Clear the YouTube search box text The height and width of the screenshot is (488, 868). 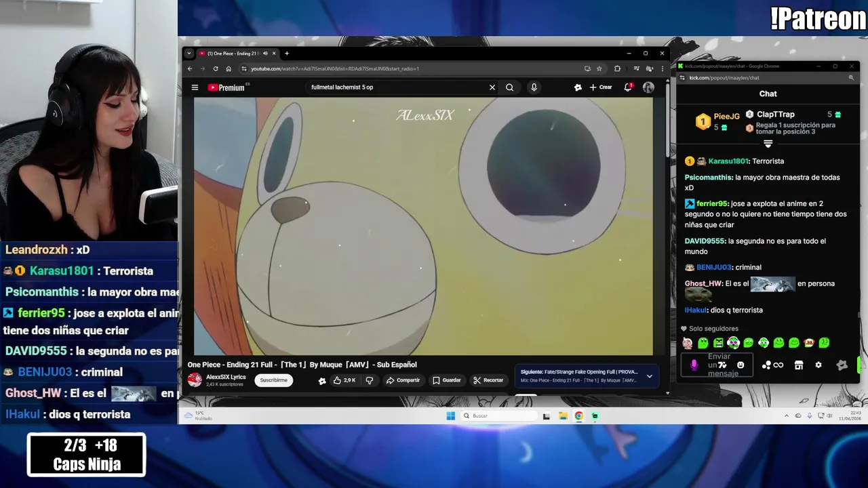click(492, 87)
